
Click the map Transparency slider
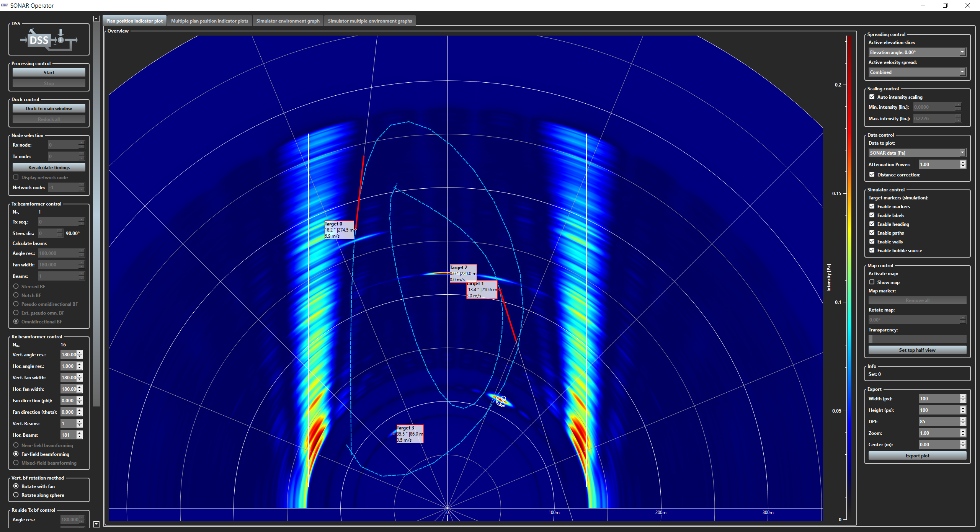917,339
